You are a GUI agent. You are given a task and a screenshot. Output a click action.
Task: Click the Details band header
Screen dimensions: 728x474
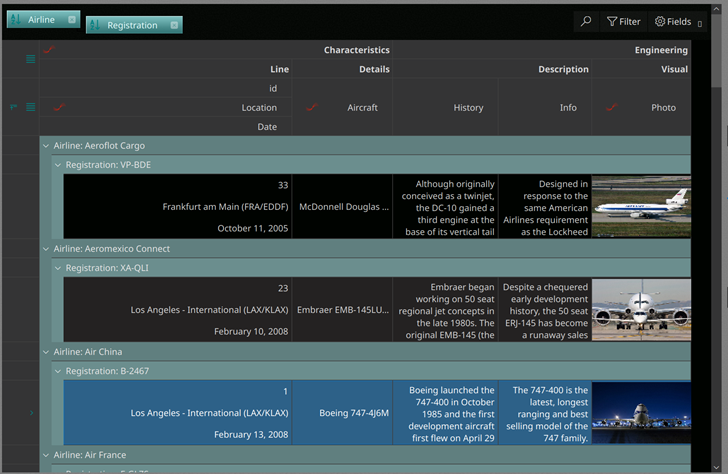[x=342, y=69]
